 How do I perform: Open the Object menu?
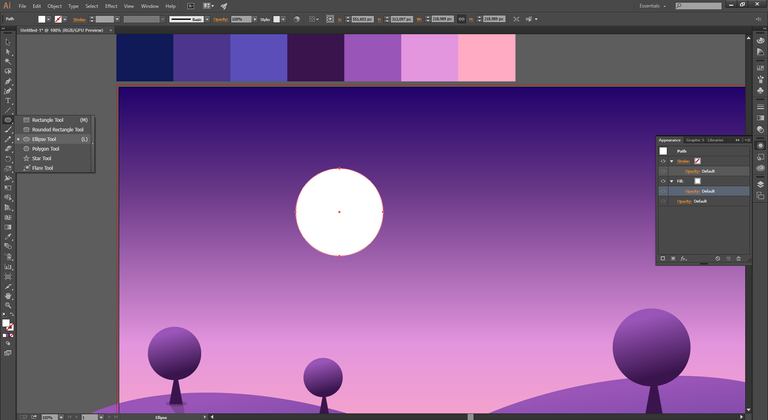[x=54, y=6]
